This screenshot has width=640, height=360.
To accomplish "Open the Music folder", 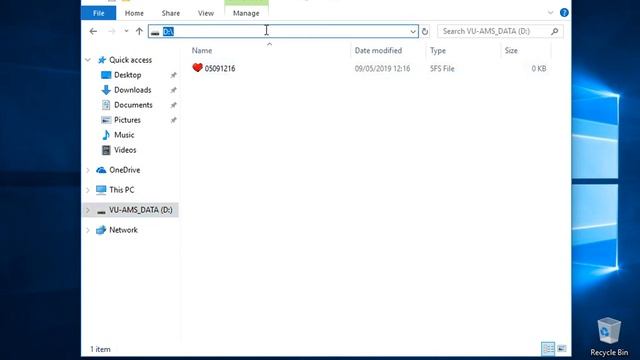I will [x=124, y=135].
